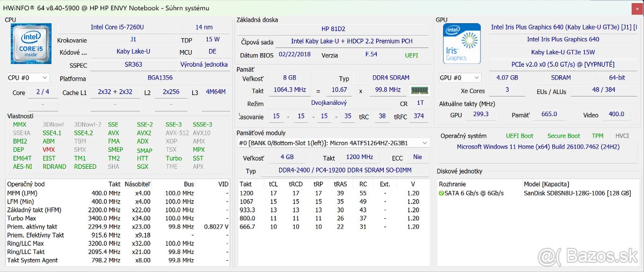Click the Intel Core i5-7260U name field

tap(116, 27)
